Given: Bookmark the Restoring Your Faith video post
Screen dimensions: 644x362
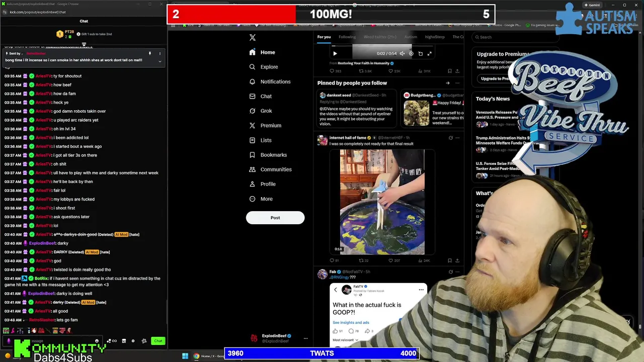Looking at the screenshot, I should point(450,71).
